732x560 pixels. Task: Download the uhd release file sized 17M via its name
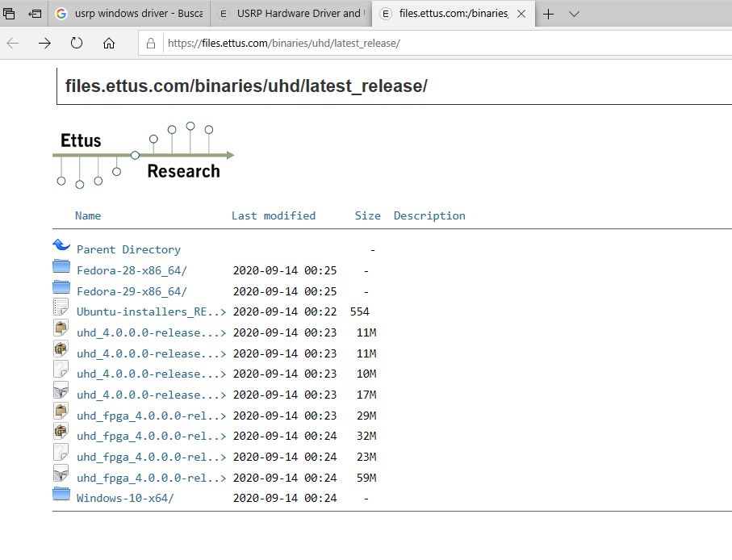tap(151, 395)
